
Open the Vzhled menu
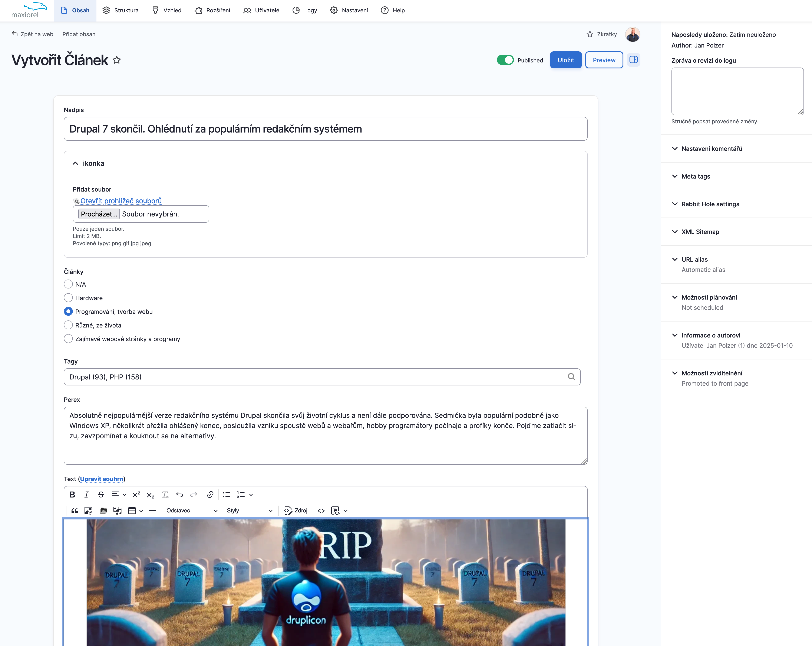166,11
